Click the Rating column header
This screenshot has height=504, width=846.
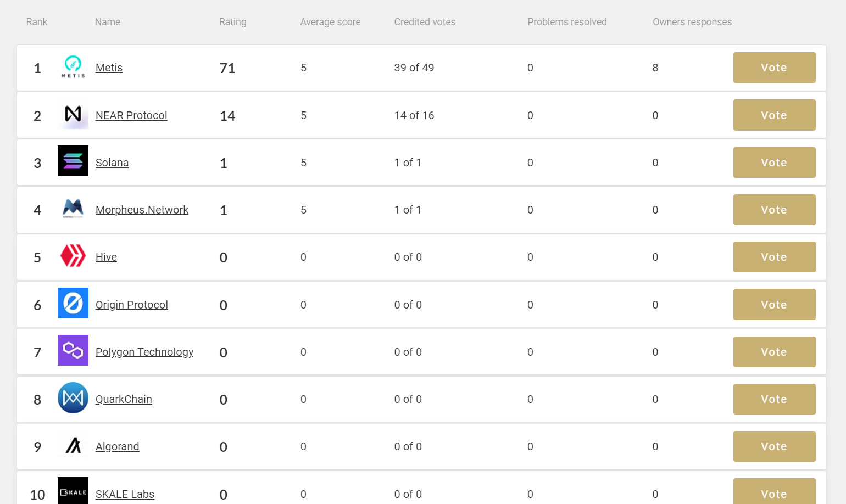(233, 22)
